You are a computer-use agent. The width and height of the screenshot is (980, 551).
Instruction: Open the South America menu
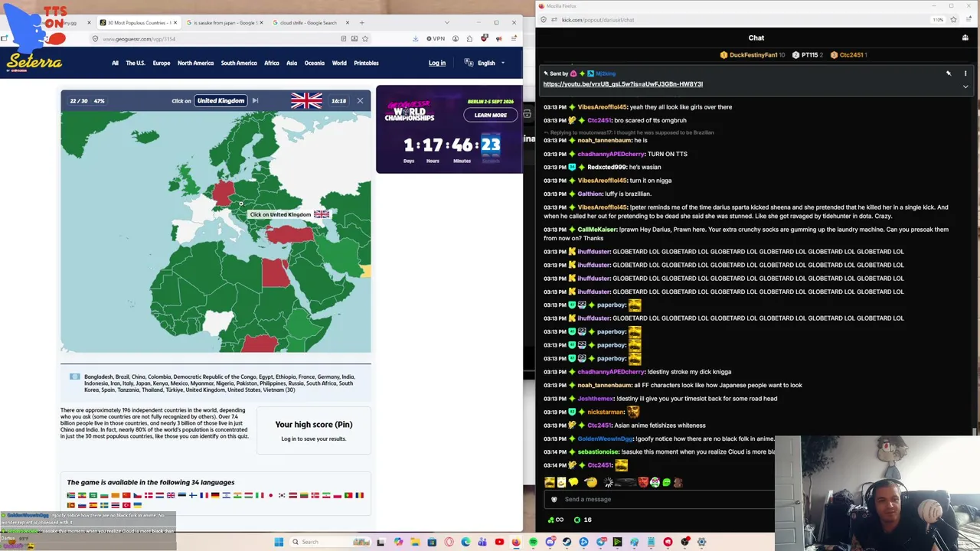[239, 63]
